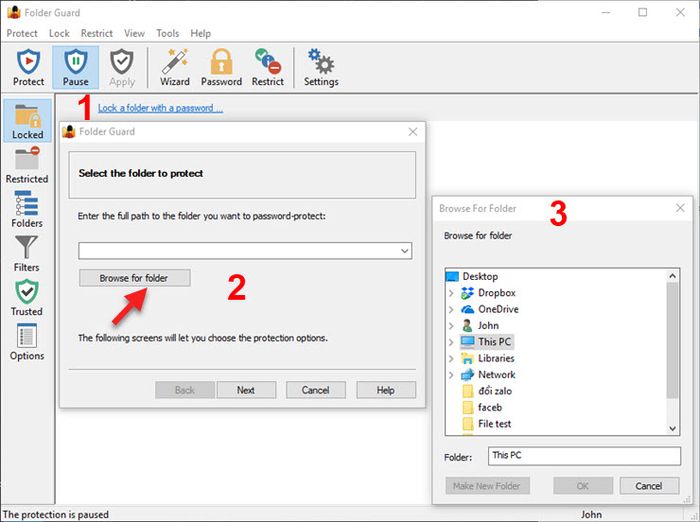Open the Restrict toolbar tool

tap(268, 68)
